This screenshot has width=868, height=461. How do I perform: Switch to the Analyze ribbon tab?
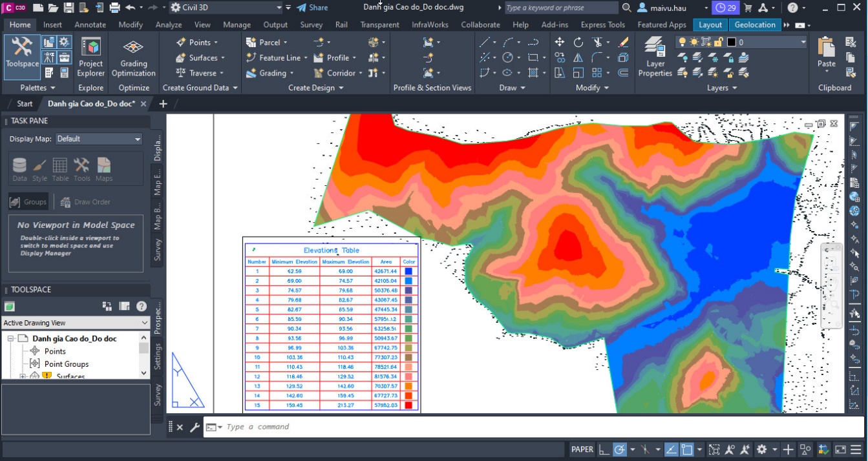[x=169, y=25]
